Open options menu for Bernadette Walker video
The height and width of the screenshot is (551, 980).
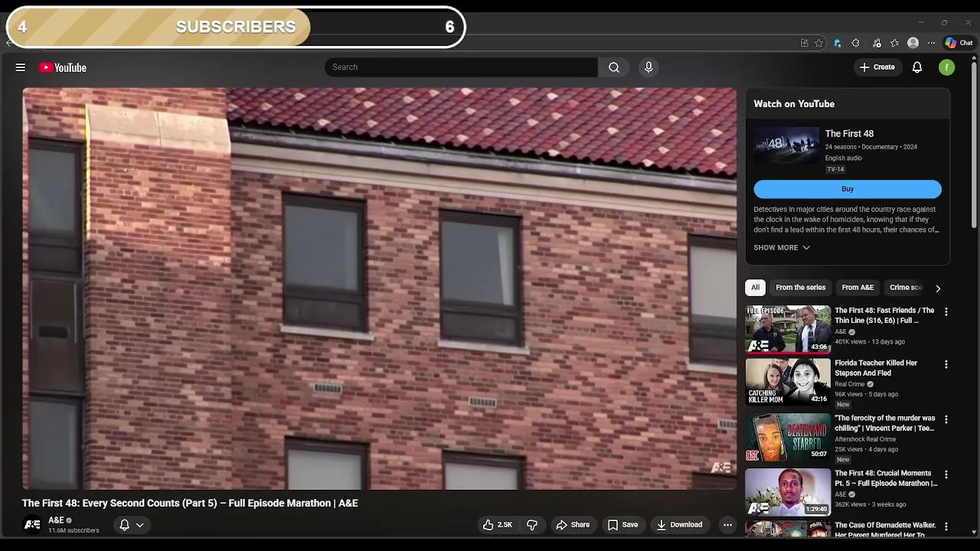(946, 527)
